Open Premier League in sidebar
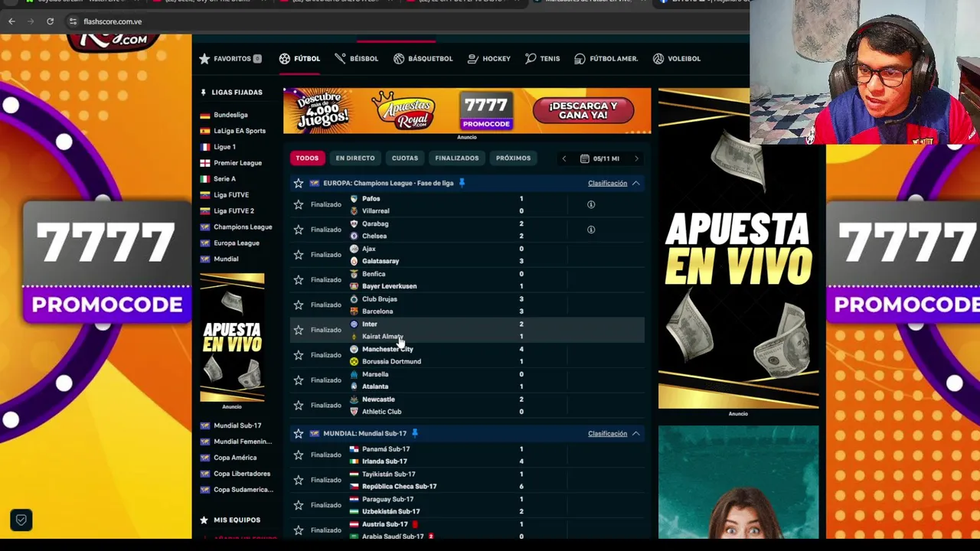Screen dimensions: 980x551 (x=237, y=163)
